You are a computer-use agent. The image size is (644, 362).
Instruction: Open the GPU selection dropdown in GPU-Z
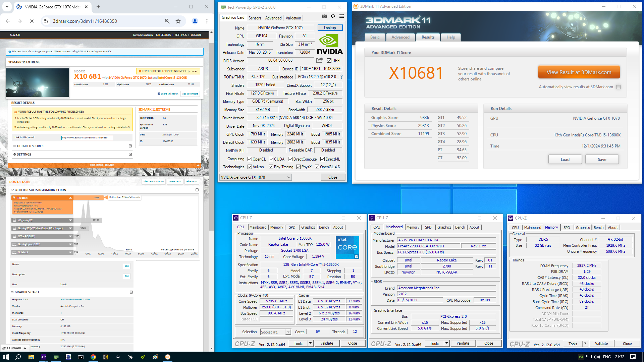pyautogui.click(x=256, y=177)
